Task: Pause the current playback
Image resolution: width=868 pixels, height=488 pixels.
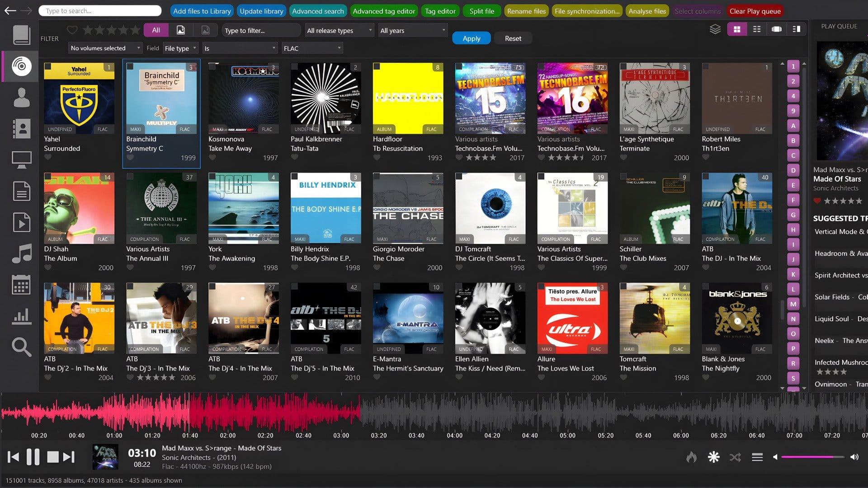Action: point(33,457)
